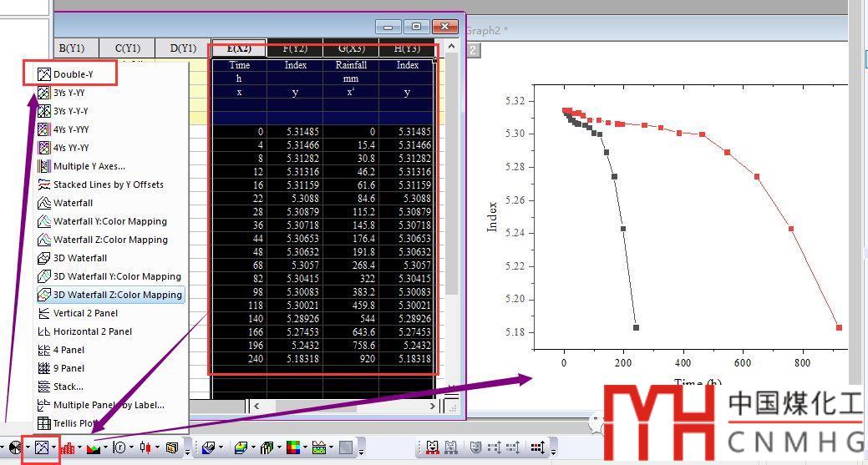Choose 3D Waterfall Z:Color Mapping menu entry
The height and width of the screenshot is (465, 868).
pyautogui.click(x=117, y=295)
